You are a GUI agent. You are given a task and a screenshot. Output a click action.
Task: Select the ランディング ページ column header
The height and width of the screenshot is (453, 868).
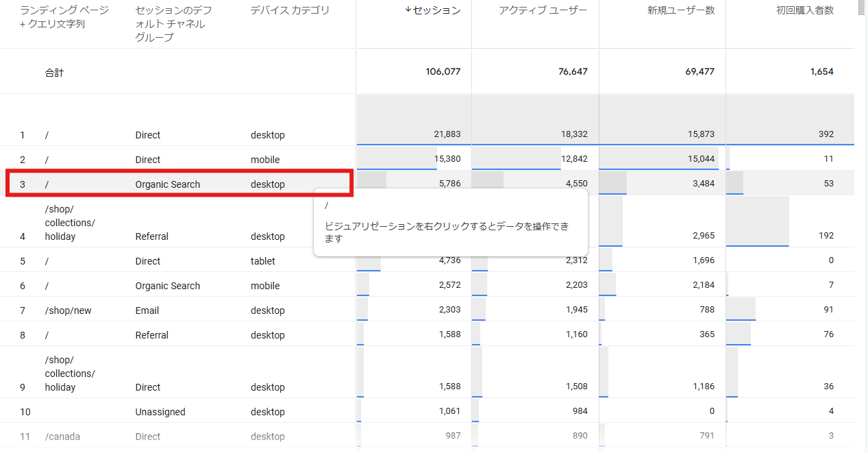tap(64, 11)
